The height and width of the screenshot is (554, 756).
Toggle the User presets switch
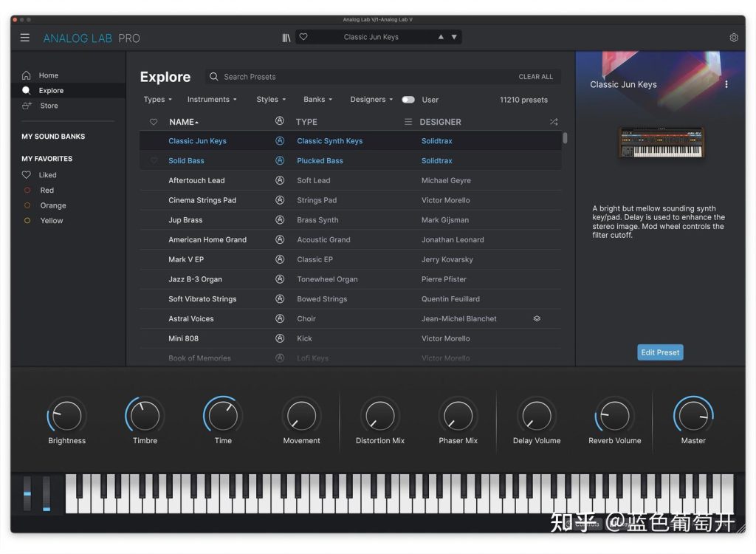pyautogui.click(x=408, y=100)
